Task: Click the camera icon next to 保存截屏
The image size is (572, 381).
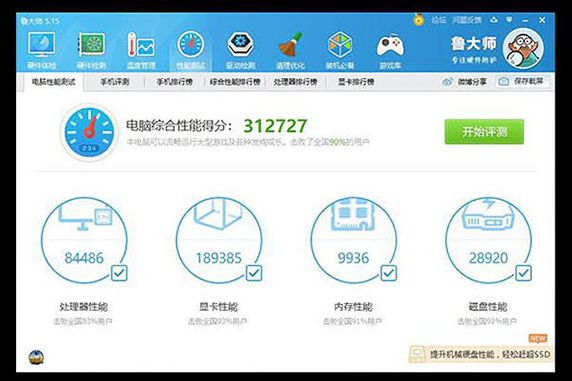Action: click(504, 81)
